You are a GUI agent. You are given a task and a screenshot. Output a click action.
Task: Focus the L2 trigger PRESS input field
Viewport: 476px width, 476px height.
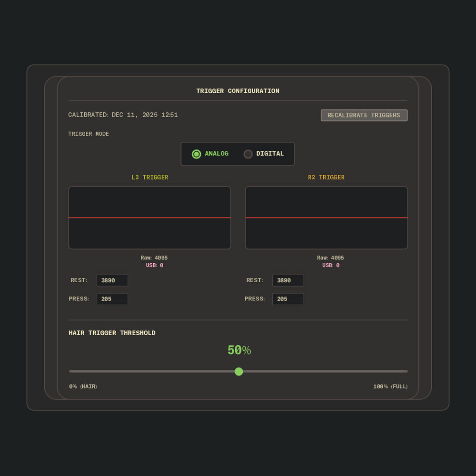(112, 299)
